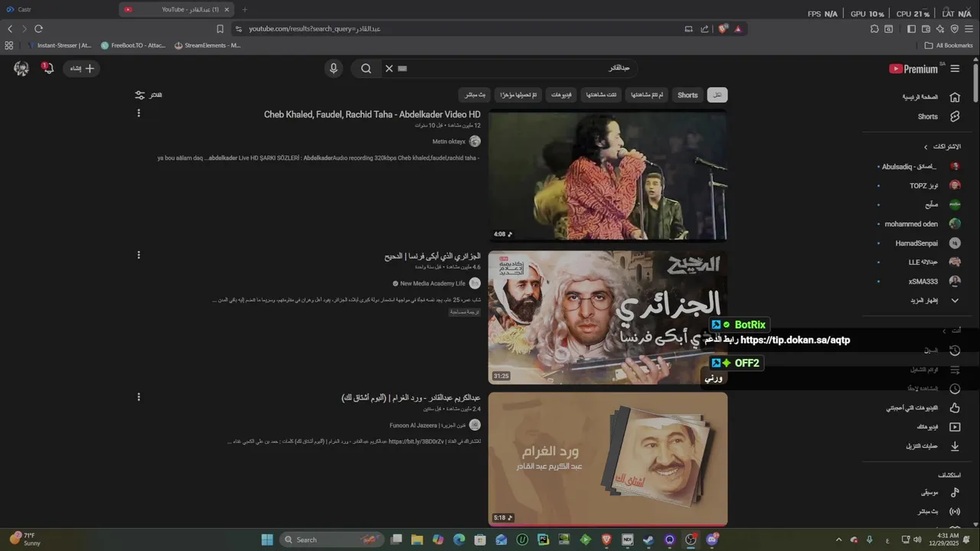The image size is (980, 551).
Task: Open Watch later clock icon in sidebar
Action: tap(955, 389)
